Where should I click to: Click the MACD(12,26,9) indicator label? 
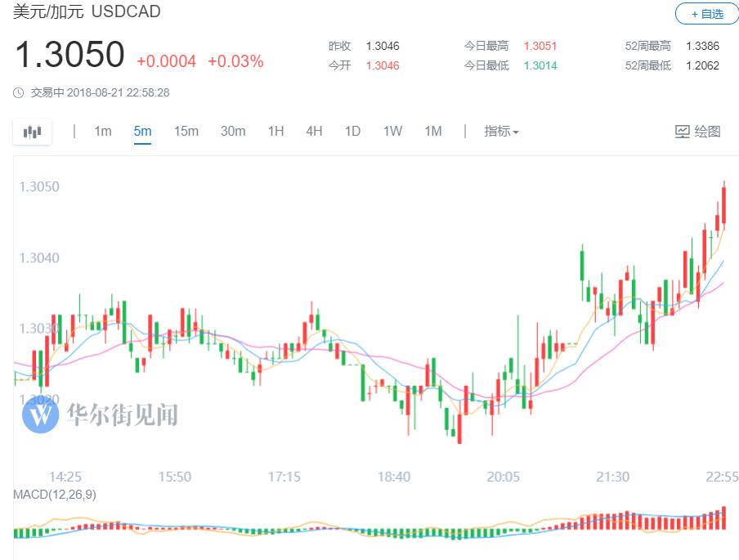[x=54, y=495]
